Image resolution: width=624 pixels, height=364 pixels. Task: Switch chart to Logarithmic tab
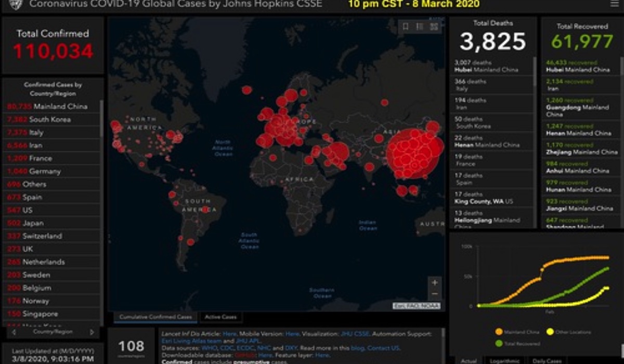coord(505,360)
